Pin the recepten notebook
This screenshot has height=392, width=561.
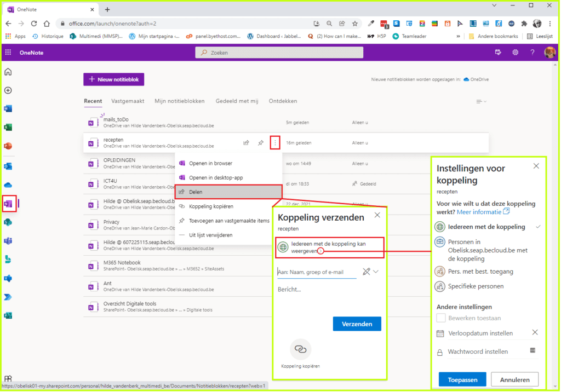coord(261,143)
